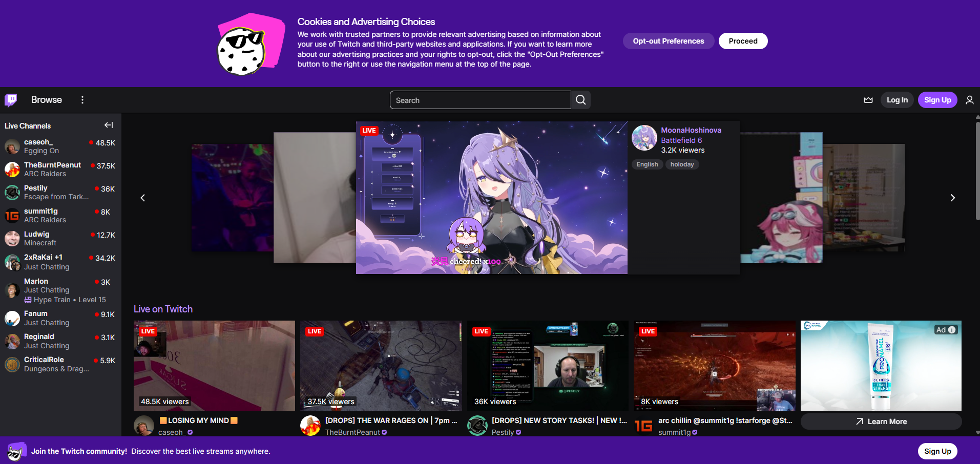Click the Search input field
The width and height of the screenshot is (980, 464).
pos(481,100)
